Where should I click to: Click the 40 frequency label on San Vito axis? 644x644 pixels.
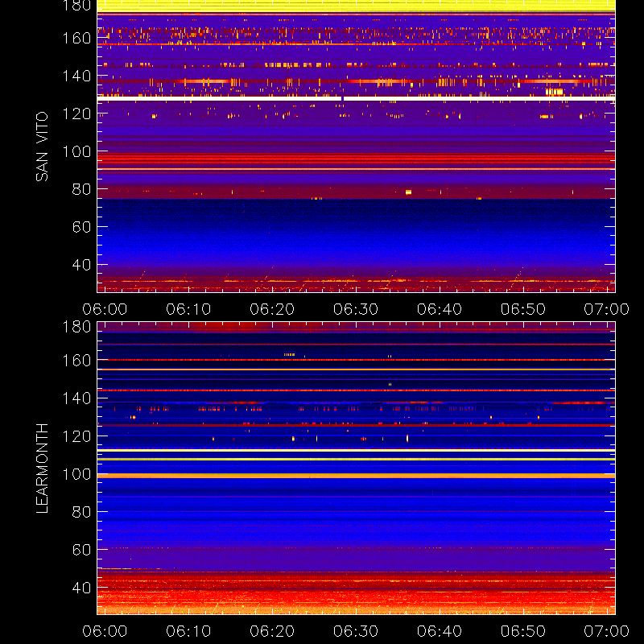tap(81, 265)
